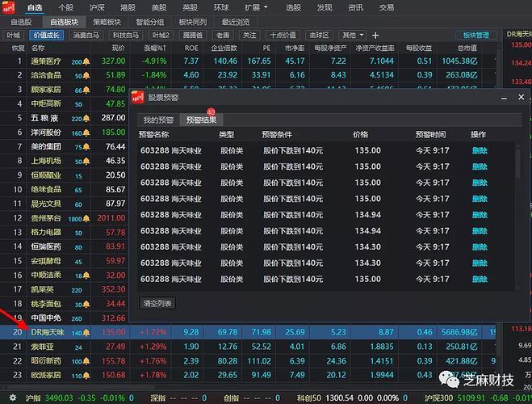Click the bell alert icon for 洽洽食品

click(x=86, y=75)
